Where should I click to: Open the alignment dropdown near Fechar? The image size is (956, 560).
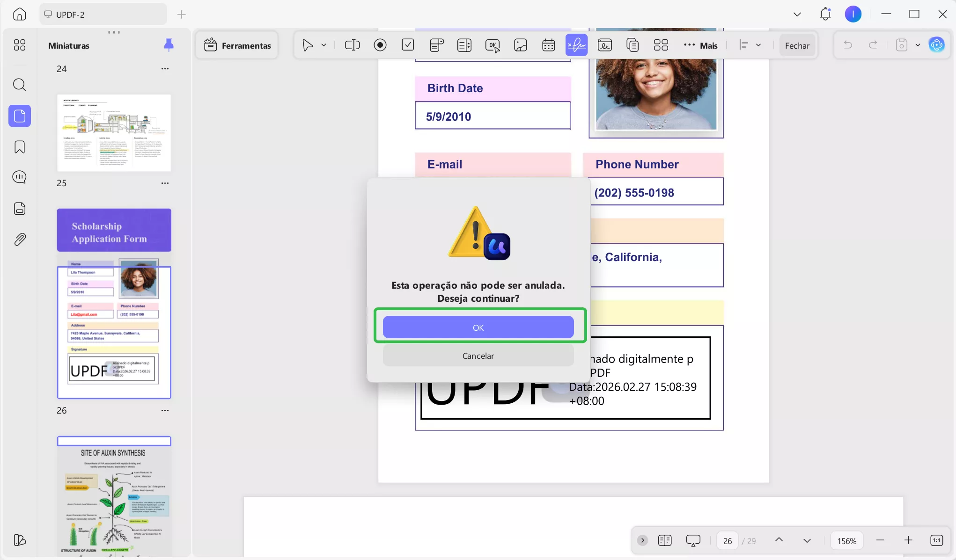click(759, 45)
